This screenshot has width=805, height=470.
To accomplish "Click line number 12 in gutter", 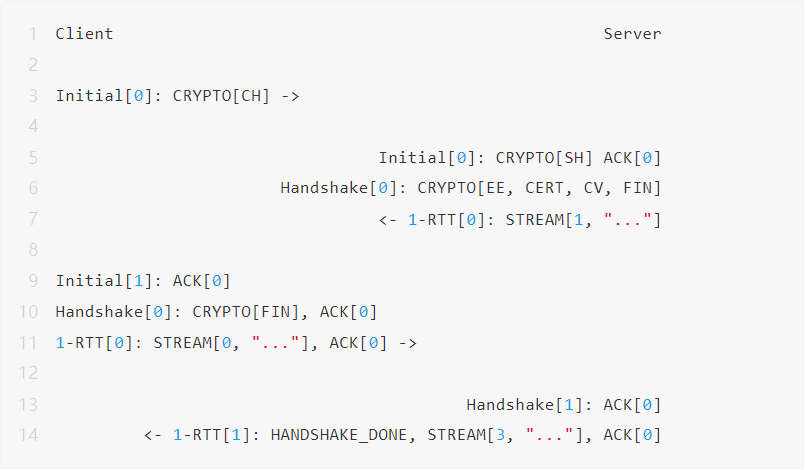I will (29, 373).
